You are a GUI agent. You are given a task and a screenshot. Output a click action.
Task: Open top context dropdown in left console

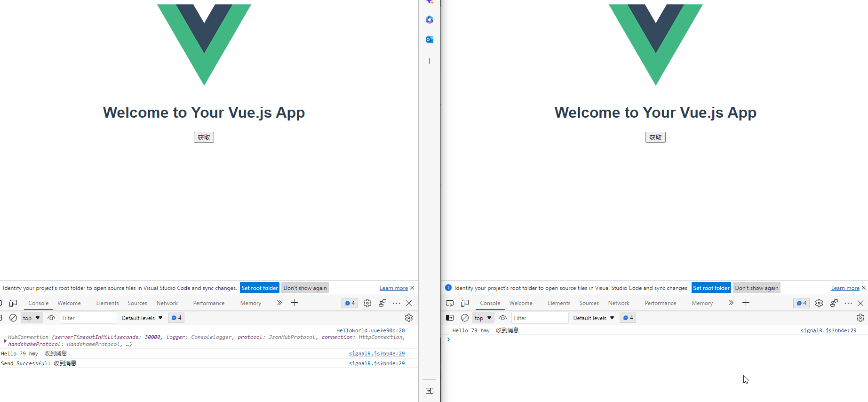32,318
